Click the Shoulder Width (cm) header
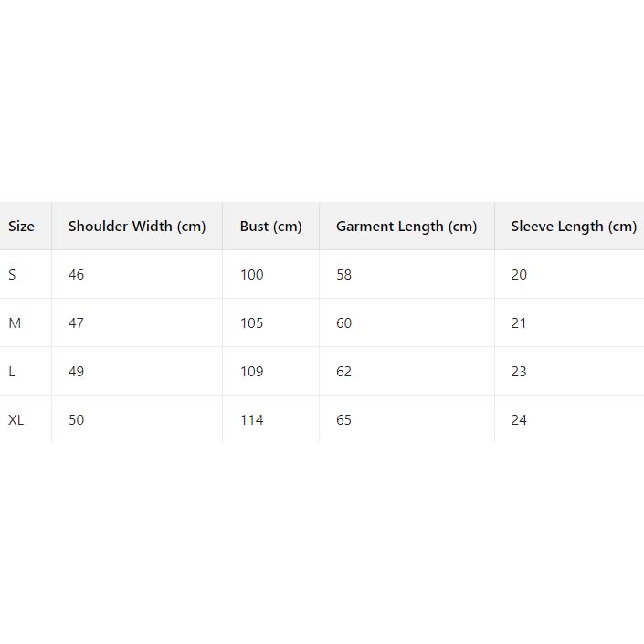Viewport: 644px width, 644px height. pyautogui.click(x=137, y=227)
